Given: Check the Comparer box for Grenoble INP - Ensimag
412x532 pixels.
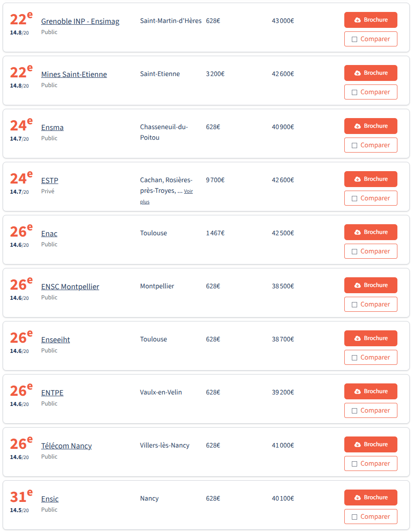Looking at the screenshot, I should point(354,39).
